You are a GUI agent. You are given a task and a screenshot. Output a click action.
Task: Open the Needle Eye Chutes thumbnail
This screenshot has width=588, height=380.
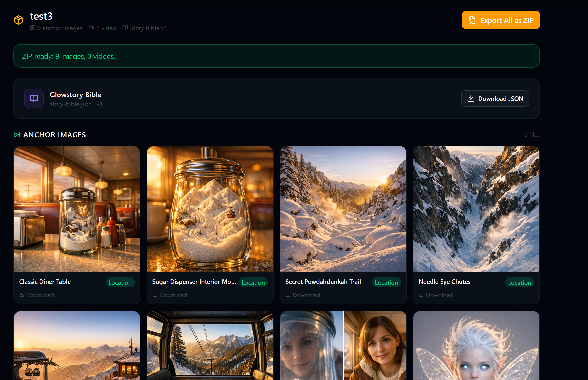[476, 209]
